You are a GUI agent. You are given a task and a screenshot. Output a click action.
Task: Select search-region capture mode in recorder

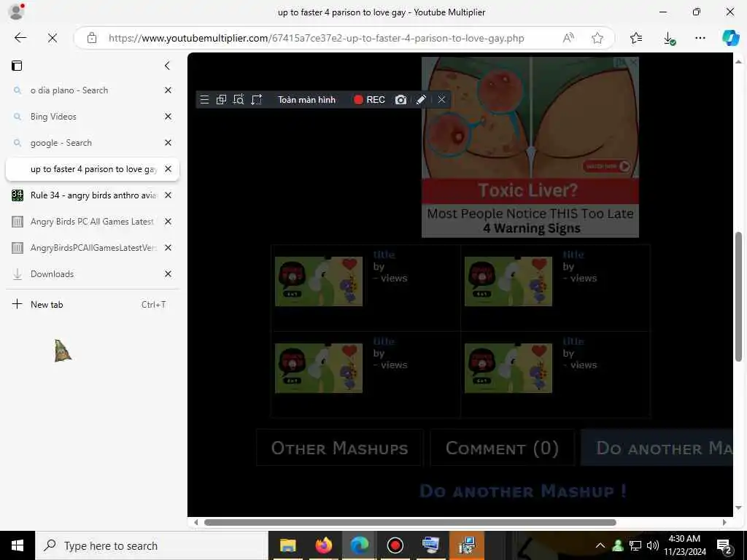pos(239,99)
